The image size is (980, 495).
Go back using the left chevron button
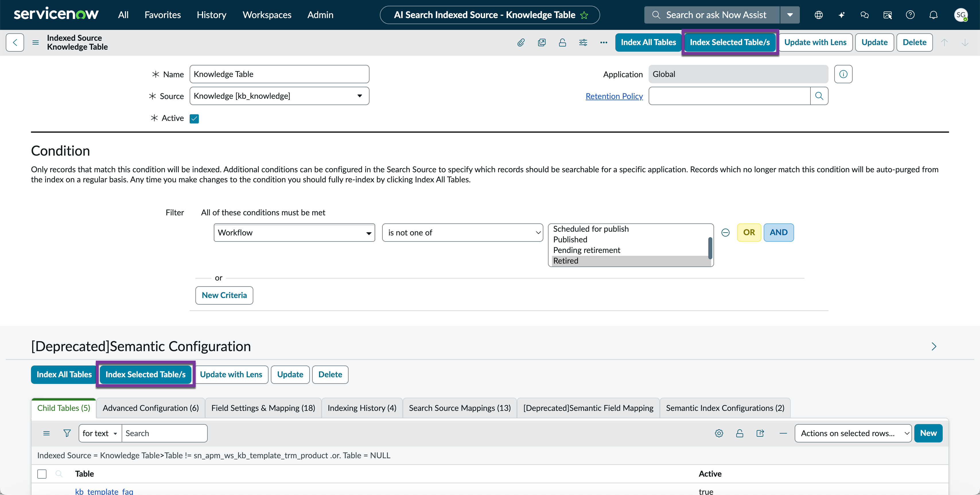[x=15, y=42]
